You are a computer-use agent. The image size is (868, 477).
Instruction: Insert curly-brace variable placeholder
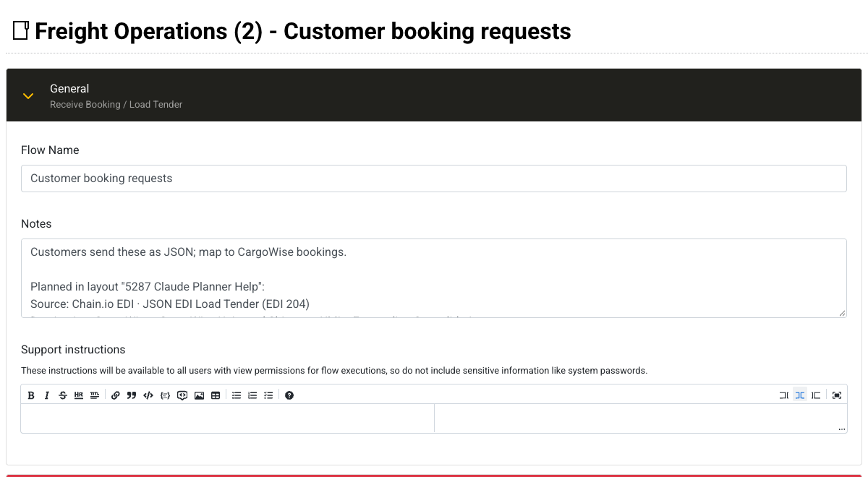[x=165, y=395]
